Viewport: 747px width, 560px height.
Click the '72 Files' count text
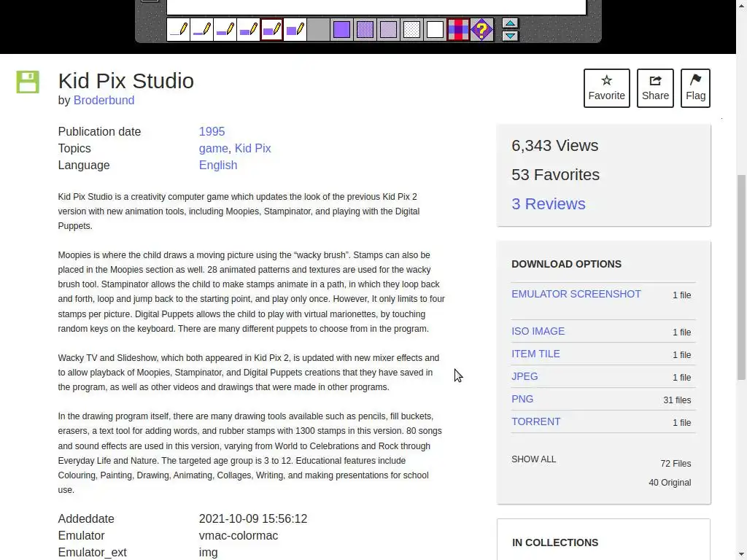tap(676, 463)
